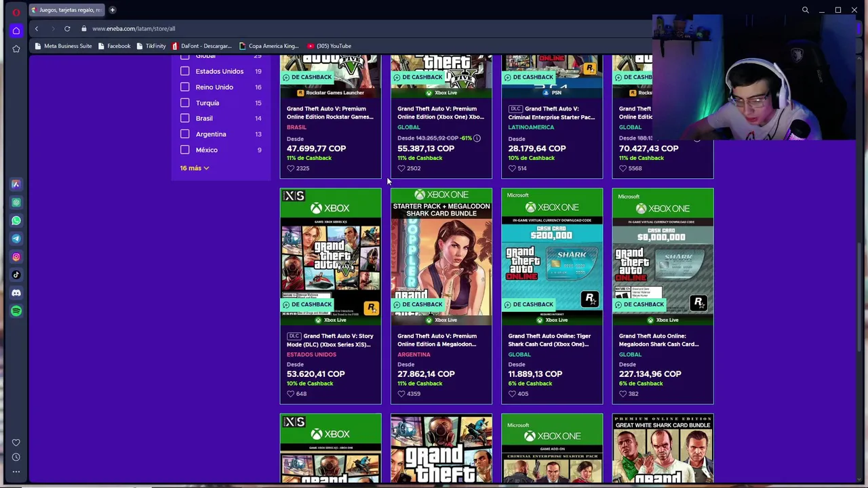Viewport: 868px width, 488px height.
Task: Check the Brasil region filter
Action: [185, 118]
